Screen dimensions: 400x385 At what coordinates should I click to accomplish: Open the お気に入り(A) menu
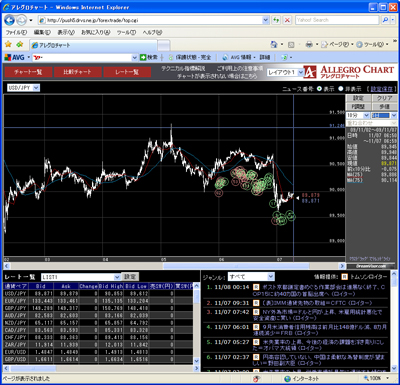pos(95,32)
